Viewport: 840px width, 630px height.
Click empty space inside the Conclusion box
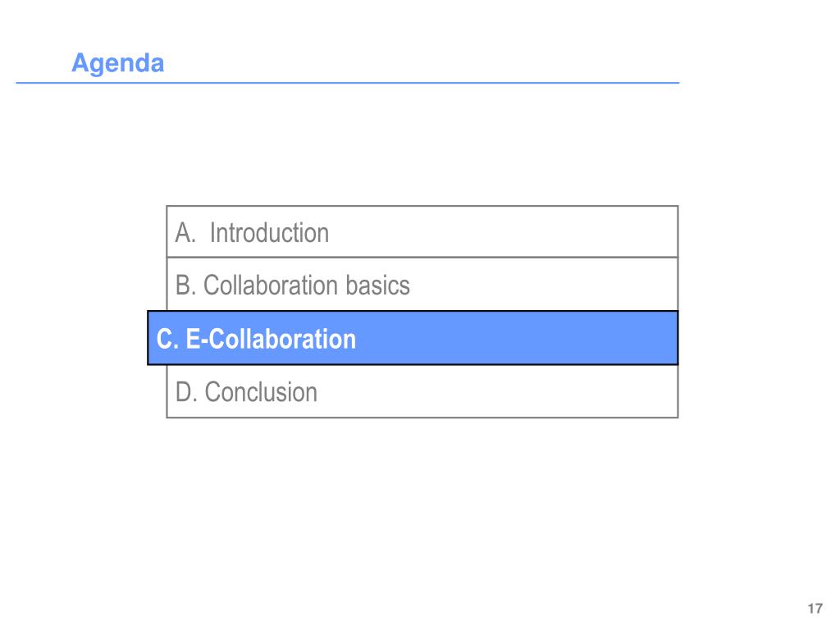(x=498, y=391)
